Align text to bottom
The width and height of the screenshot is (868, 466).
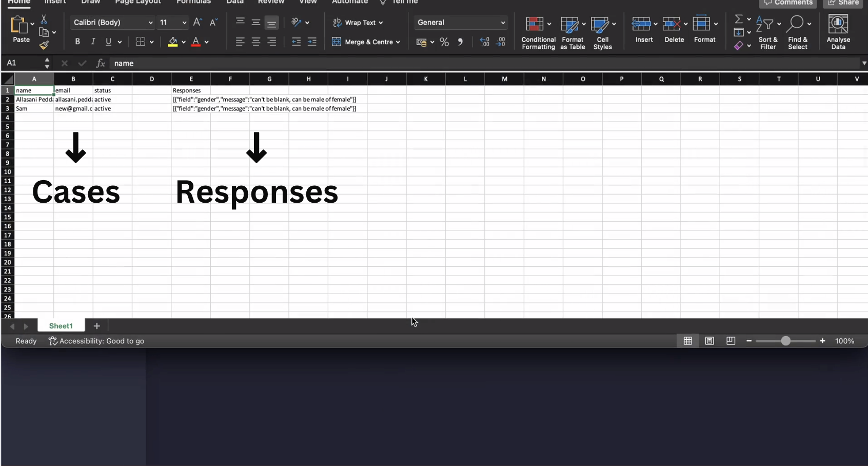[x=271, y=23]
